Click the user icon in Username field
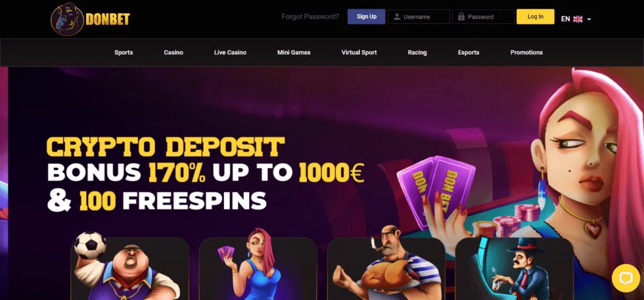The width and height of the screenshot is (644, 300). coord(397,17)
